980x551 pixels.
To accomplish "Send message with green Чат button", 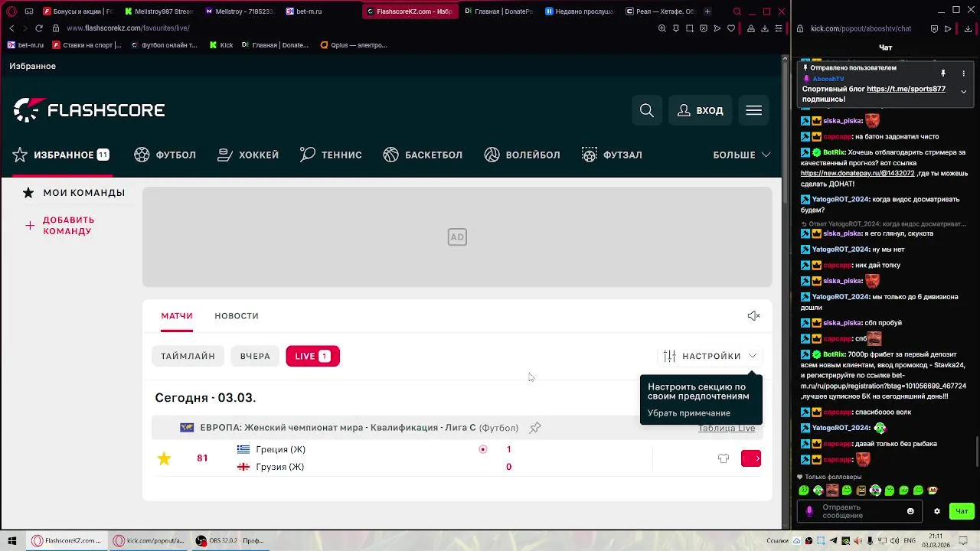I will pyautogui.click(x=962, y=511).
